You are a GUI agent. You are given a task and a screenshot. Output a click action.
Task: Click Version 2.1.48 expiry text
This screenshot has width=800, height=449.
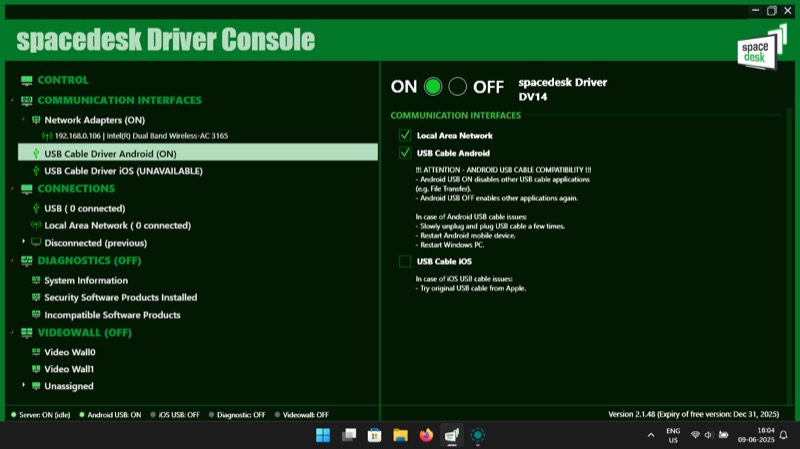[x=693, y=414]
